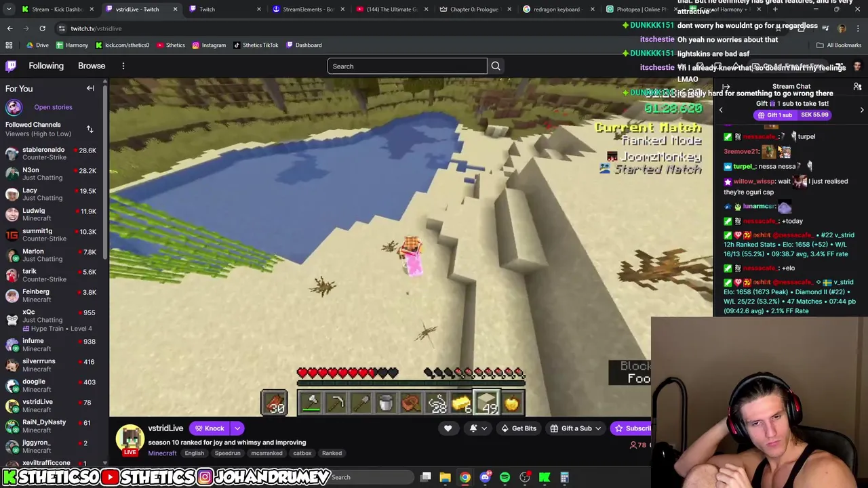This screenshot has width=868, height=488.
Task: Click the vstridLive channel name
Action: point(165,428)
